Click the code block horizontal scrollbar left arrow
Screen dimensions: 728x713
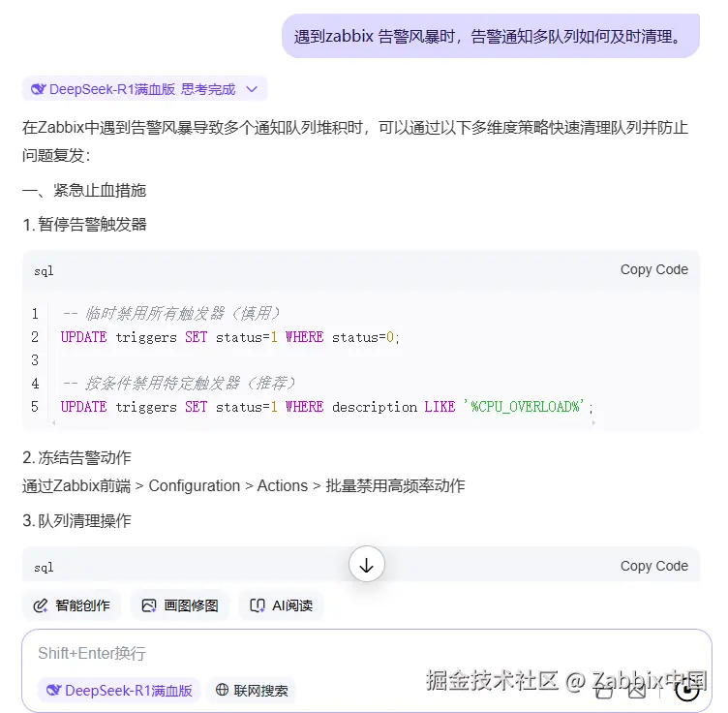54,422
